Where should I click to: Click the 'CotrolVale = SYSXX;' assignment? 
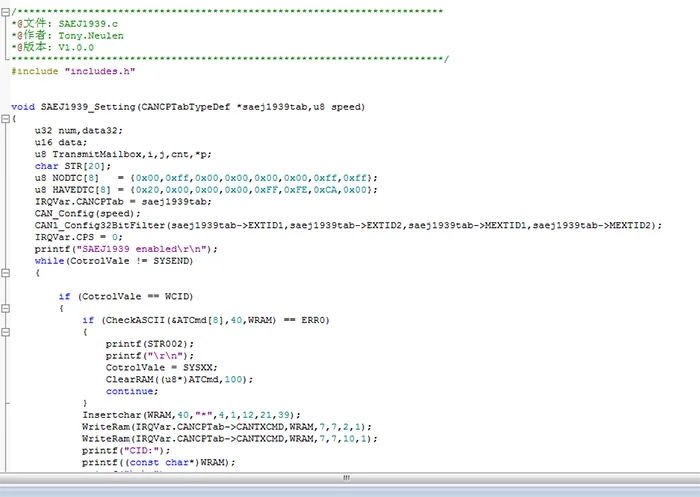tap(162, 368)
